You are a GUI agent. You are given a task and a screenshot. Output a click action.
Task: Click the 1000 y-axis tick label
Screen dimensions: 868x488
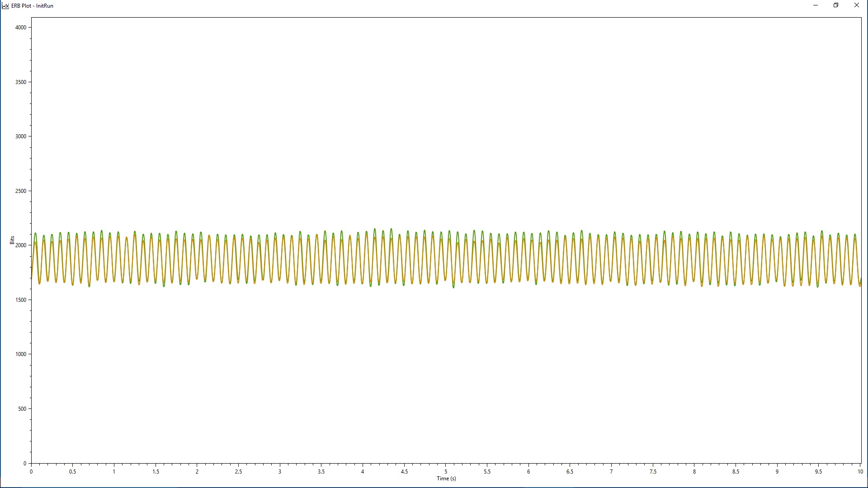pos(21,354)
